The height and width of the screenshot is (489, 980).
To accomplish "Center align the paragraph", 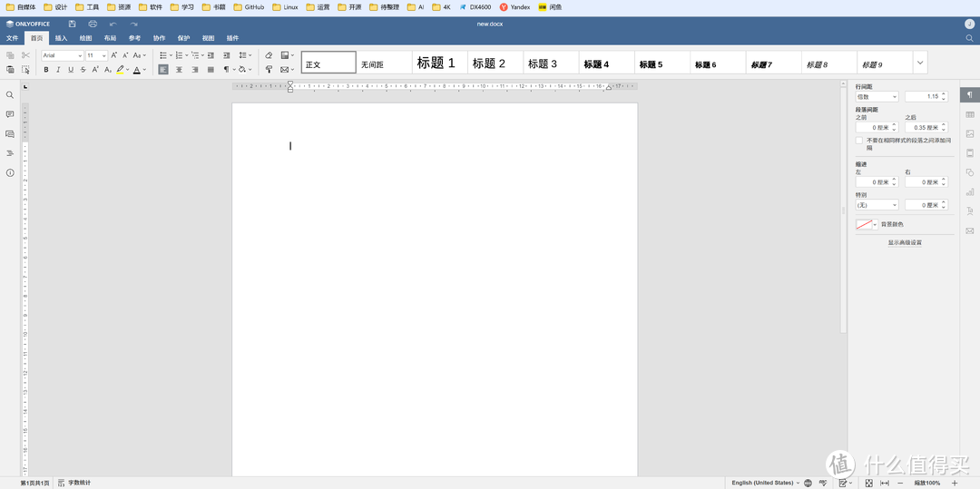I will tap(179, 70).
